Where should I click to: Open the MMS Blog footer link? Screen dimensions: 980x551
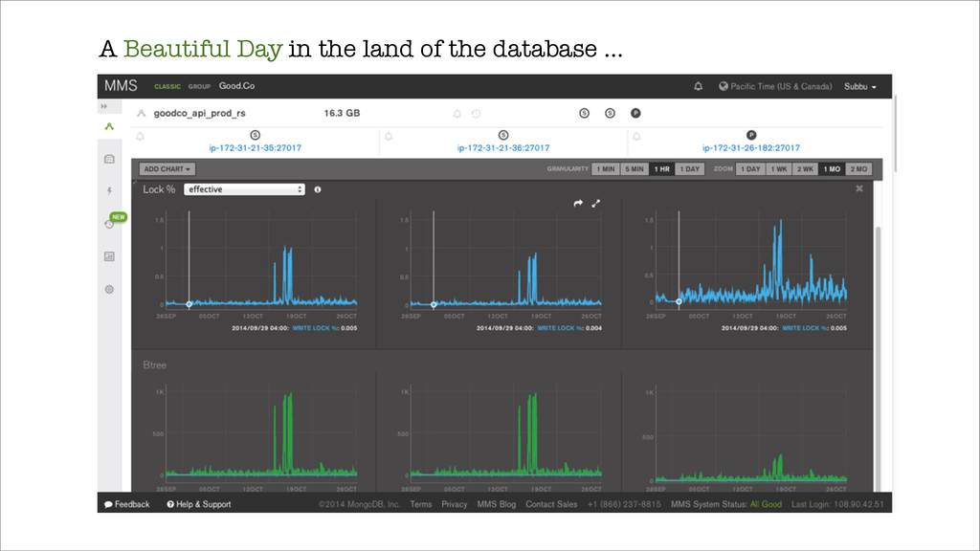click(x=497, y=504)
